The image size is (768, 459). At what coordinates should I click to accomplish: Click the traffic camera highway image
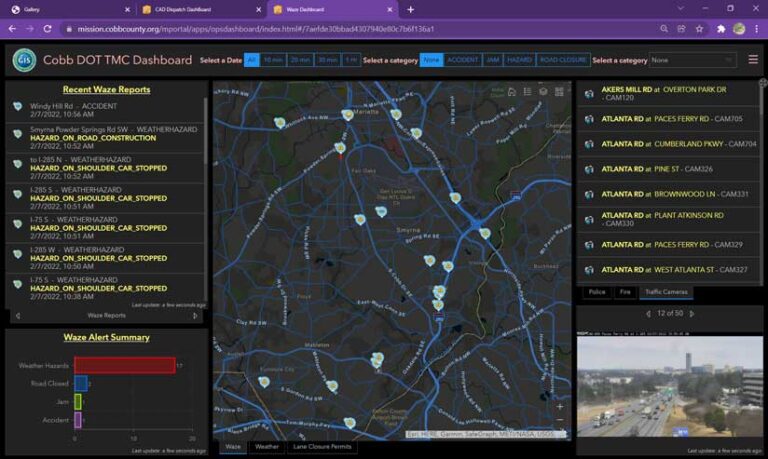(670, 387)
